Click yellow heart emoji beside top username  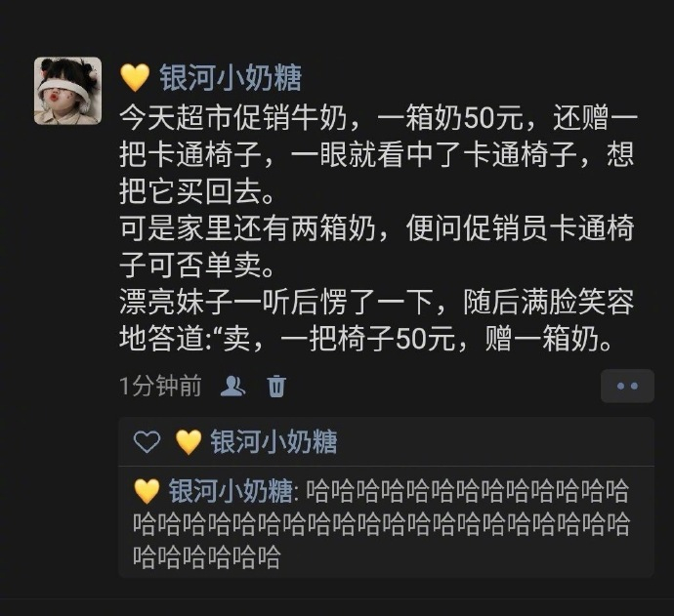(x=135, y=78)
